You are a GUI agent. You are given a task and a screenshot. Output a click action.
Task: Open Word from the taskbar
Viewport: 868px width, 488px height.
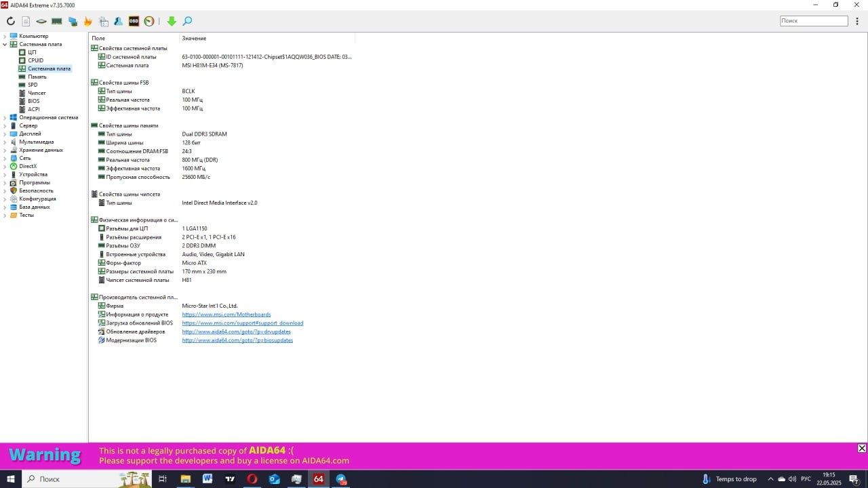(208, 479)
